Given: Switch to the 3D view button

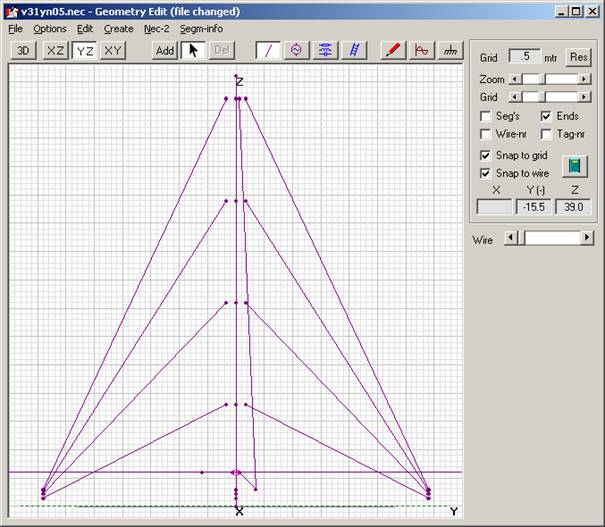Looking at the screenshot, I should pyautogui.click(x=24, y=51).
